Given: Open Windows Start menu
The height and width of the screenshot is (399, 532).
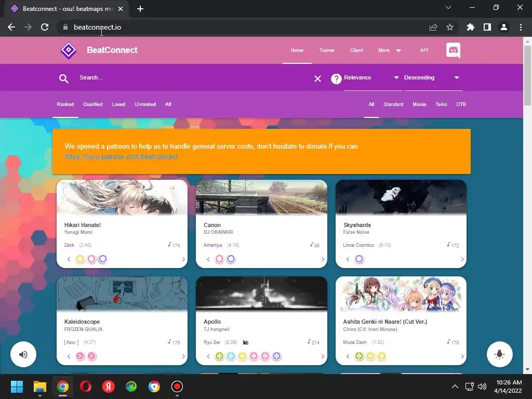Looking at the screenshot, I should coord(17,387).
